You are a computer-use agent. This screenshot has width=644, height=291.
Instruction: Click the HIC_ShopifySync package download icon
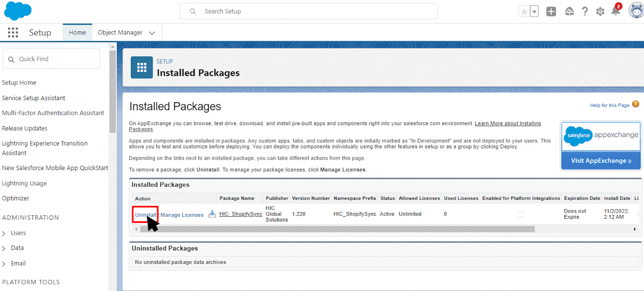[x=212, y=214]
